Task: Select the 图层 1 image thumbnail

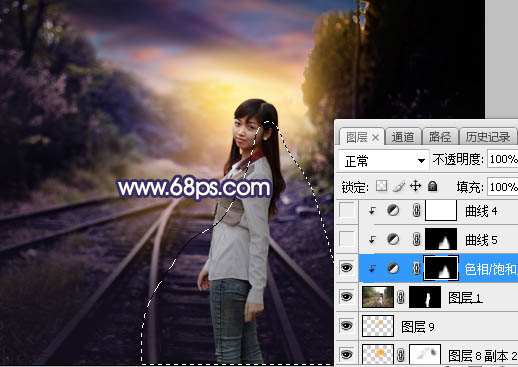Action: pyautogui.click(x=378, y=297)
